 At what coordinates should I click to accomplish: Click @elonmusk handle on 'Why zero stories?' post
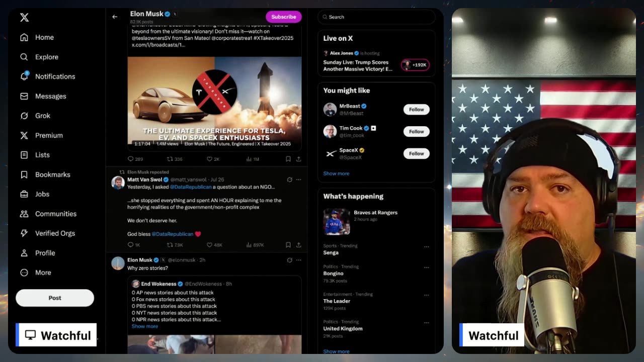coord(182,260)
